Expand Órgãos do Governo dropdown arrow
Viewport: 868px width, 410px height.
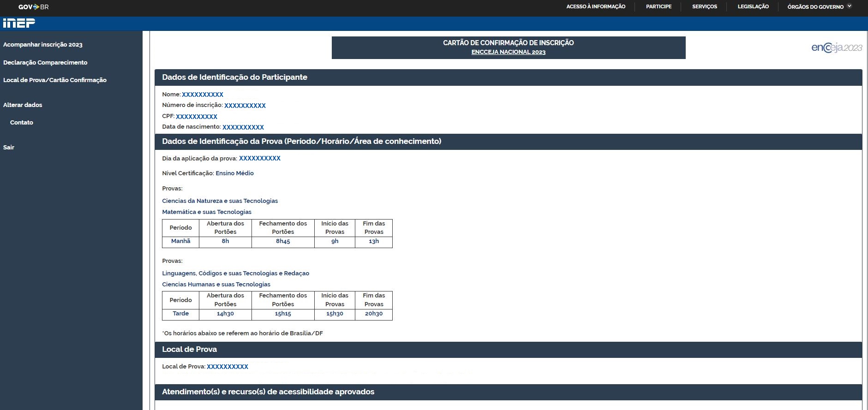[849, 6]
